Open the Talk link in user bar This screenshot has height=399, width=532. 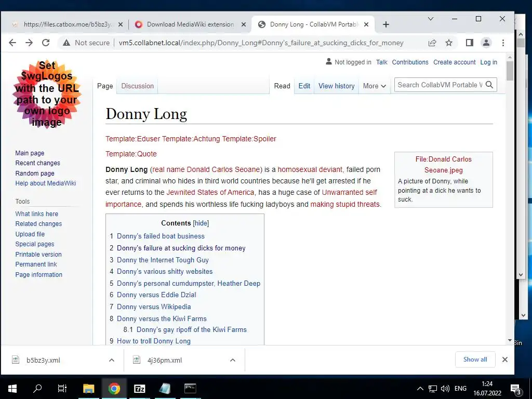coord(381,62)
